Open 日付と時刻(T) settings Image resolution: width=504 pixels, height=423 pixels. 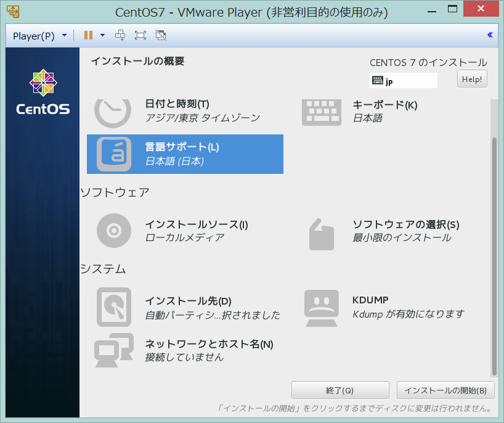[177, 104]
